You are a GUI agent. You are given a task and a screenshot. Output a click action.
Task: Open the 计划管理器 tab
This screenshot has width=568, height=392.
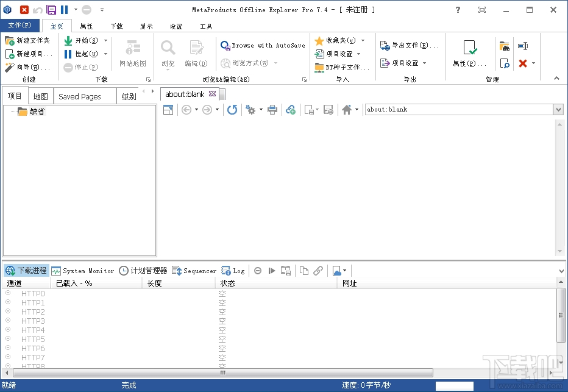pyautogui.click(x=143, y=271)
